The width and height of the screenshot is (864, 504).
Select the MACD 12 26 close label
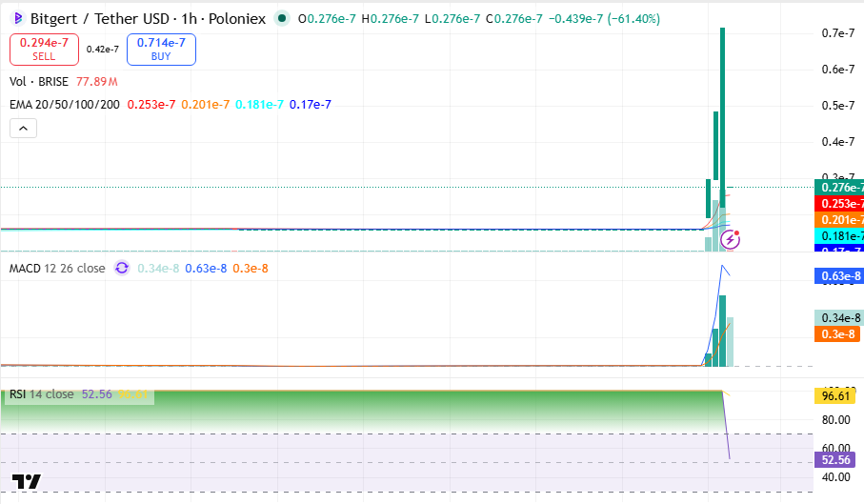click(57, 269)
